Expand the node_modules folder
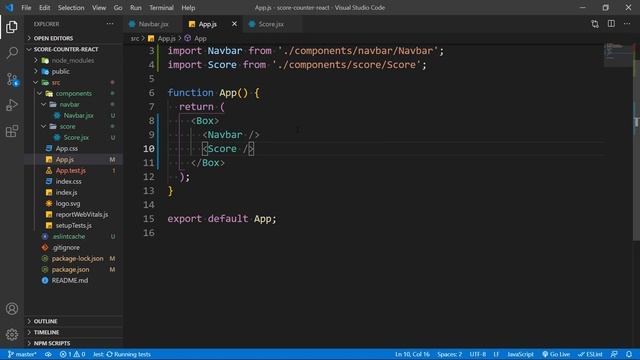 73,60
